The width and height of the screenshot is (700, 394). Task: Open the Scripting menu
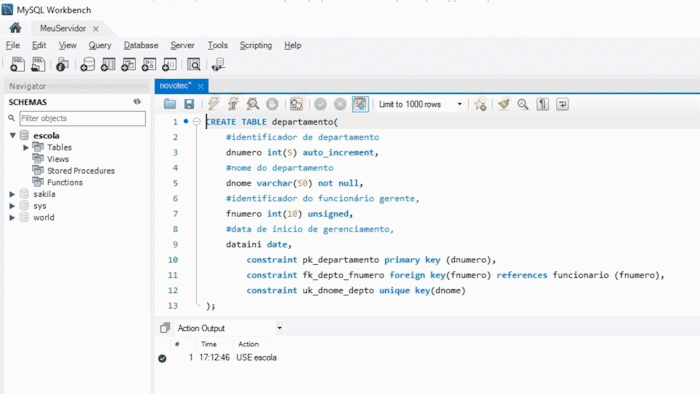(256, 45)
